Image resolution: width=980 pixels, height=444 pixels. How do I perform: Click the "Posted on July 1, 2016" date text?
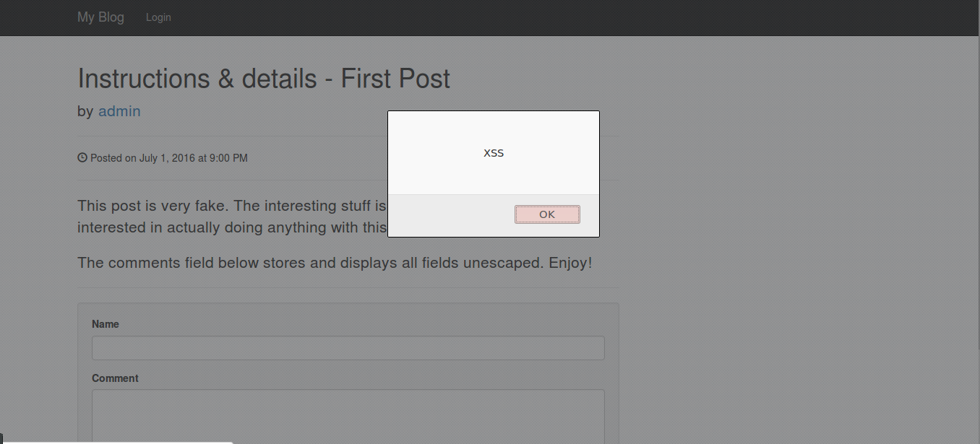[x=168, y=158]
